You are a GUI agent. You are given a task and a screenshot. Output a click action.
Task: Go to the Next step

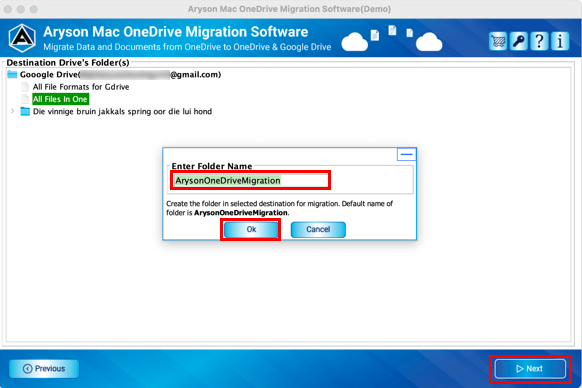(x=530, y=369)
